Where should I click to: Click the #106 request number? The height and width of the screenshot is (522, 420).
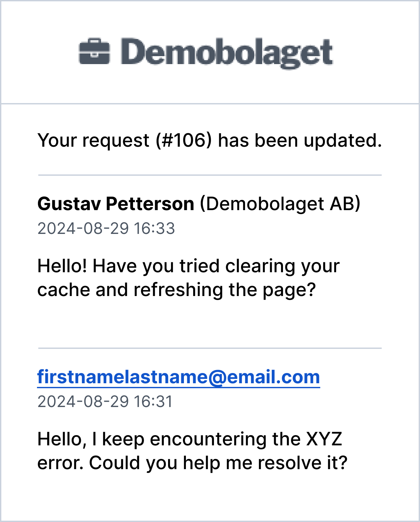coord(184,140)
